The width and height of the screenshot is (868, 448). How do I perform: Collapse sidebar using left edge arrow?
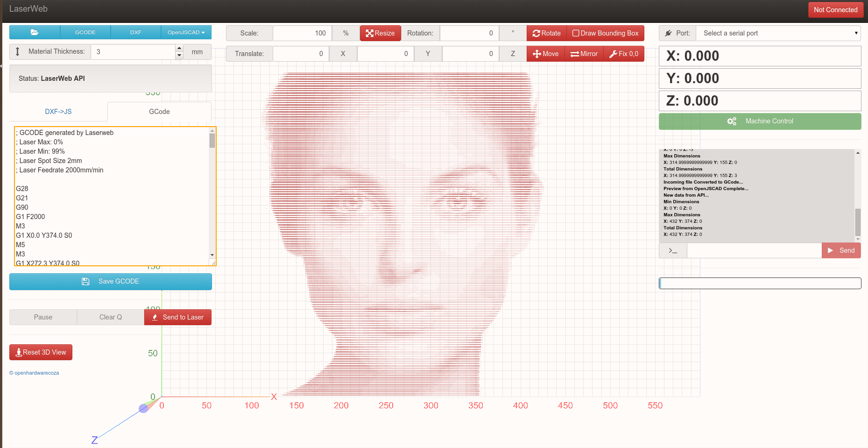pos(1,66)
